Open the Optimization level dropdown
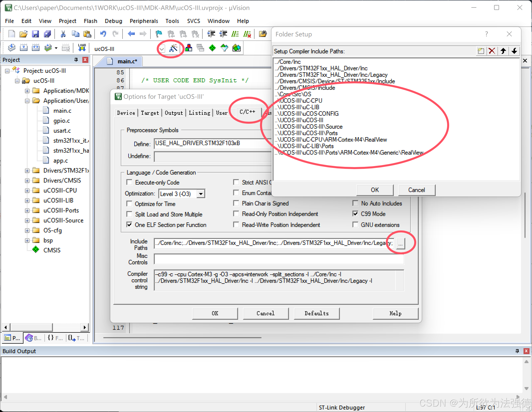 click(x=201, y=194)
